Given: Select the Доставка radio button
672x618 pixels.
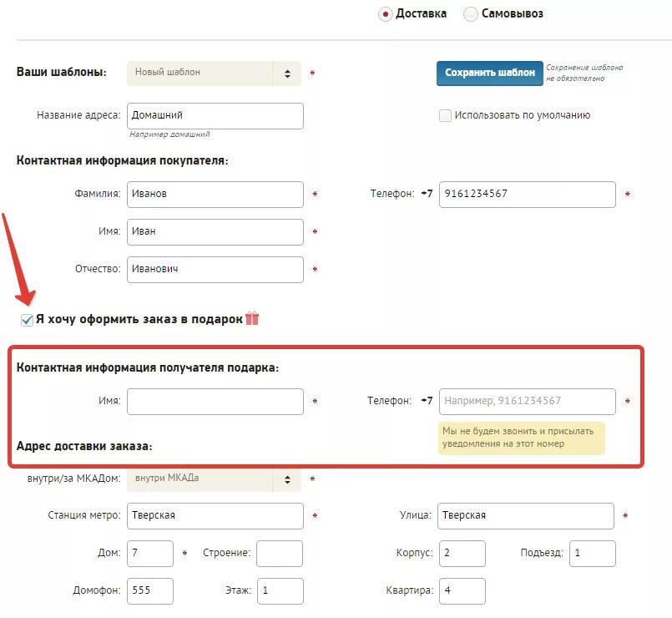Looking at the screenshot, I should click(386, 14).
